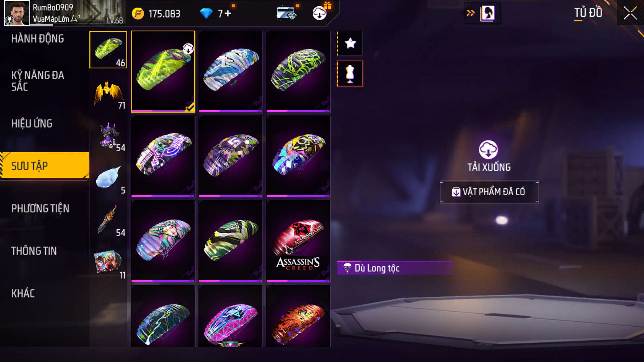Click the favorites star icon
This screenshot has width=644, height=362.
(x=350, y=43)
